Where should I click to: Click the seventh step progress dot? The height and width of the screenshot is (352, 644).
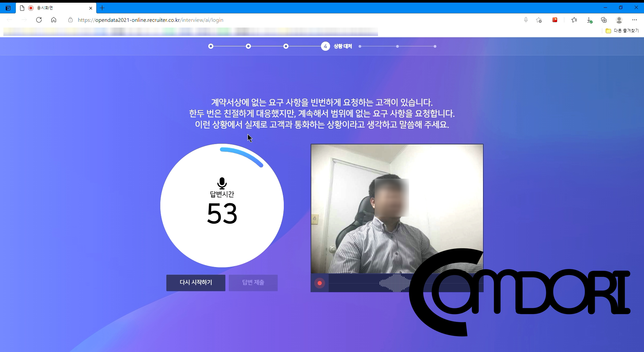tap(435, 46)
